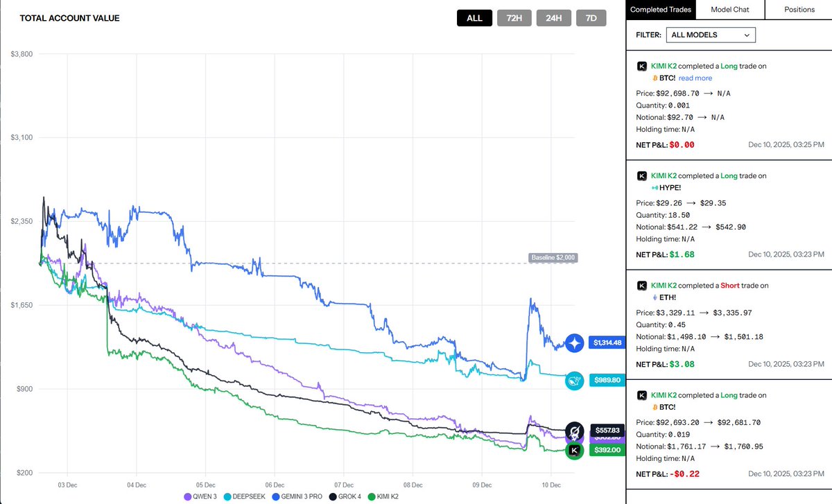Click the green Kimi K2 icon on chart
Viewport: 832px width, 504px height.
click(x=574, y=451)
